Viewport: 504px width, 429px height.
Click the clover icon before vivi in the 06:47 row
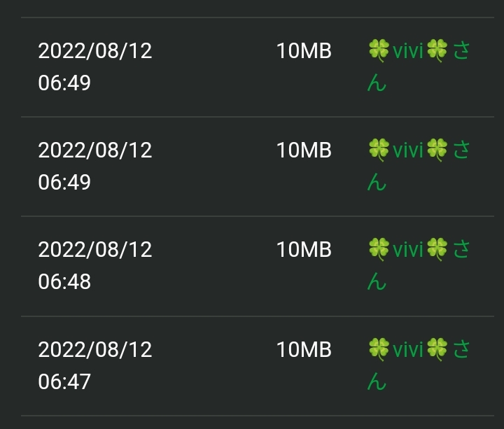click(x=379, y=349)
